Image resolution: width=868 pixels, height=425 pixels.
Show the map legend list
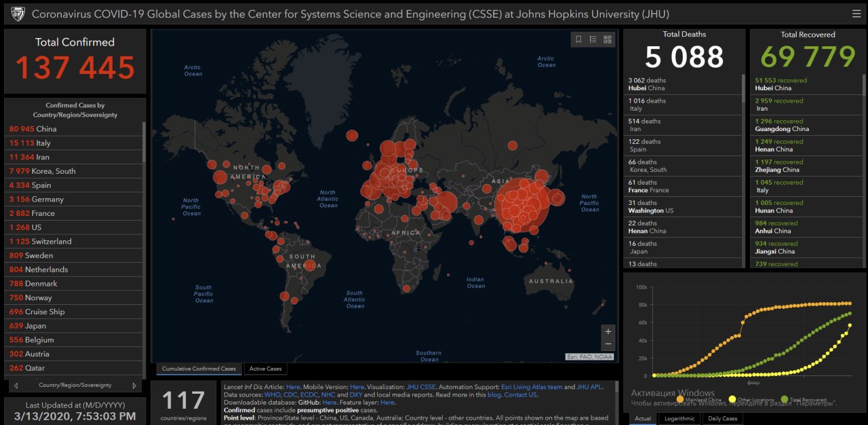593,39
